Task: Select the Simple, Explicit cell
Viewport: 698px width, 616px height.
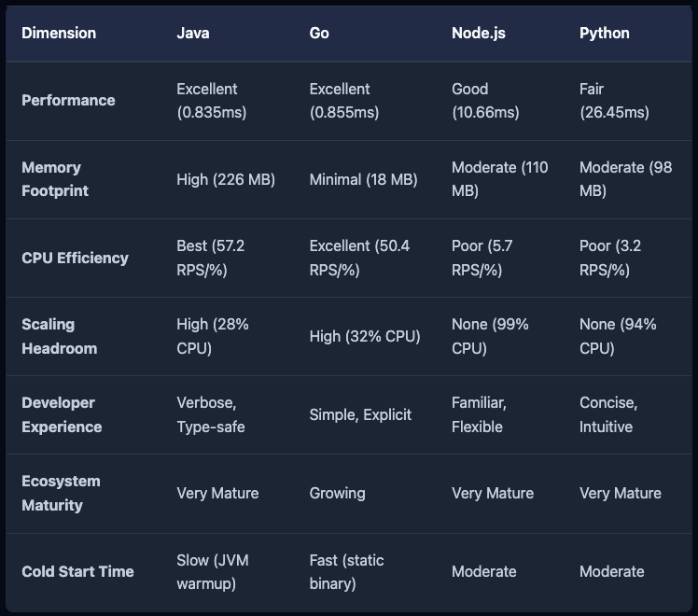Action: (x=360, y=414)
